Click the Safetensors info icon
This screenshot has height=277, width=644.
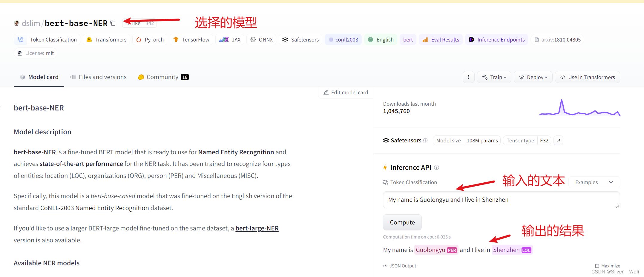pyautogui.click(x=426, y=140)
